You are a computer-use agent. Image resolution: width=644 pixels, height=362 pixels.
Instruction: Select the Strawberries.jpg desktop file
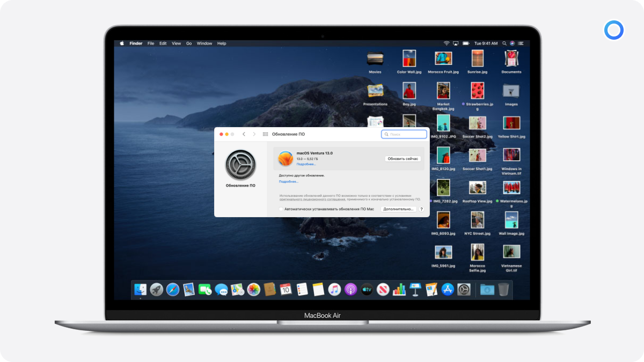[x=478, y=94]
